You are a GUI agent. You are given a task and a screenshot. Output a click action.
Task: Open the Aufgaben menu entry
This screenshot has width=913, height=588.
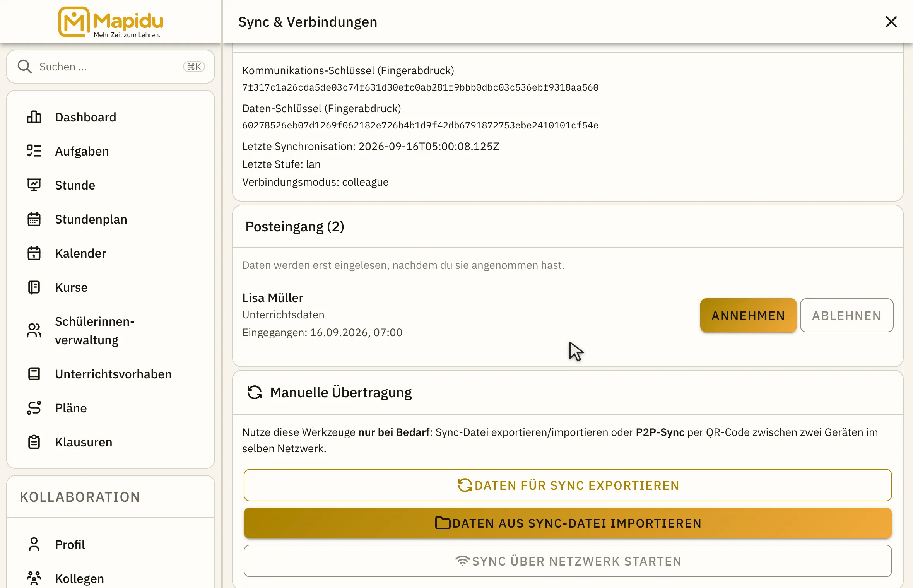tap(111, 151)
